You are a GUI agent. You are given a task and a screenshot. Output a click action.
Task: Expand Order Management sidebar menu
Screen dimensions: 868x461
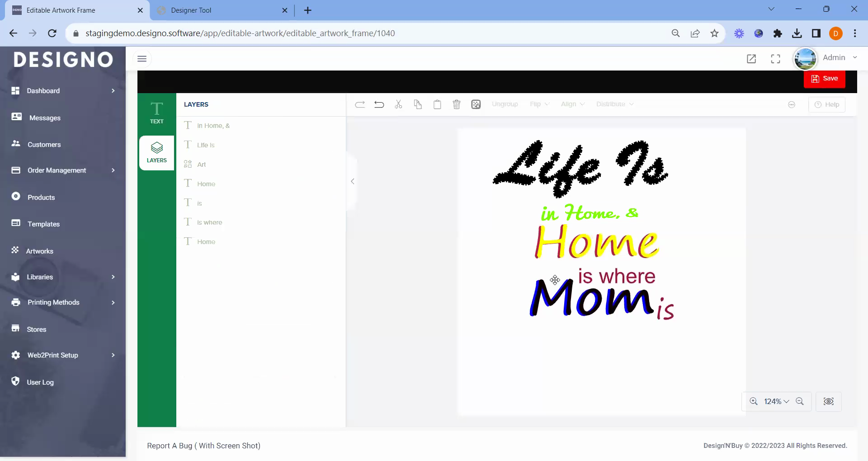[63, 170]
